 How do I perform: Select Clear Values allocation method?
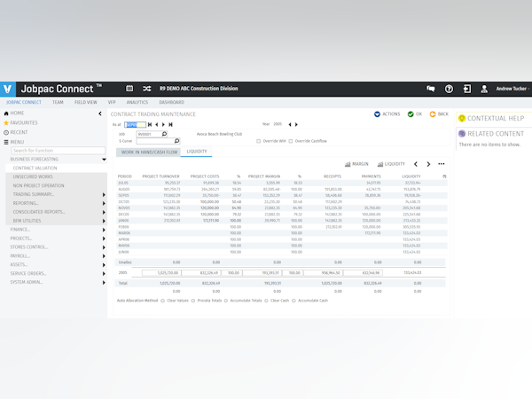pos(162,301)
